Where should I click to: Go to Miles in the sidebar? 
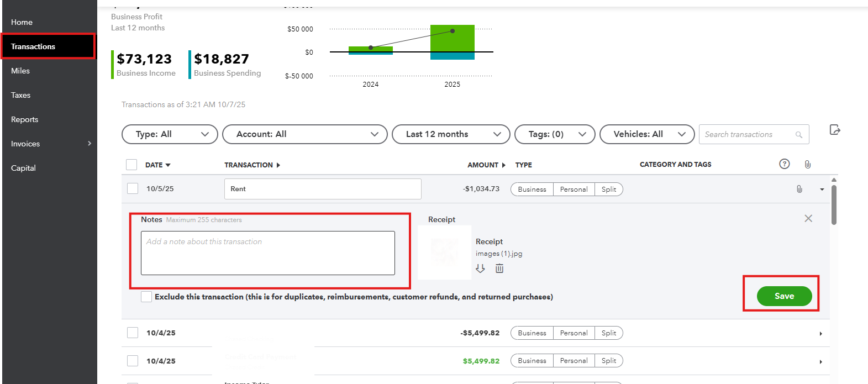(20, 71)
